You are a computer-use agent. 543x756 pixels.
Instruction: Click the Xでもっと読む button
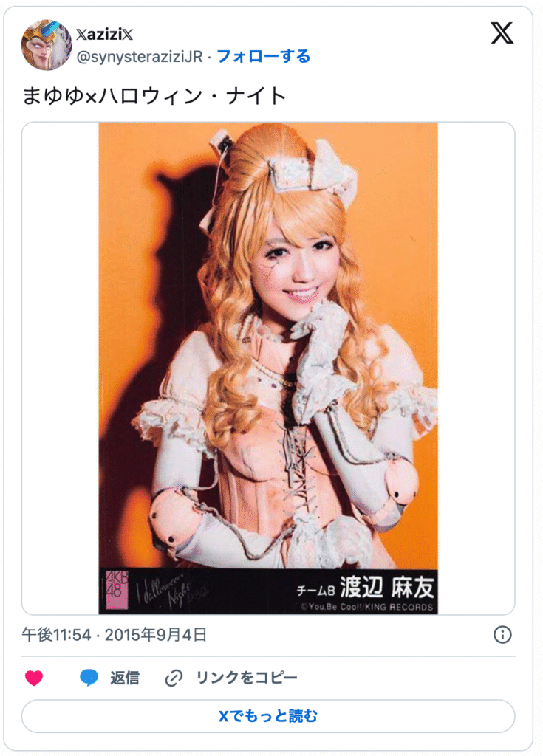268,716
